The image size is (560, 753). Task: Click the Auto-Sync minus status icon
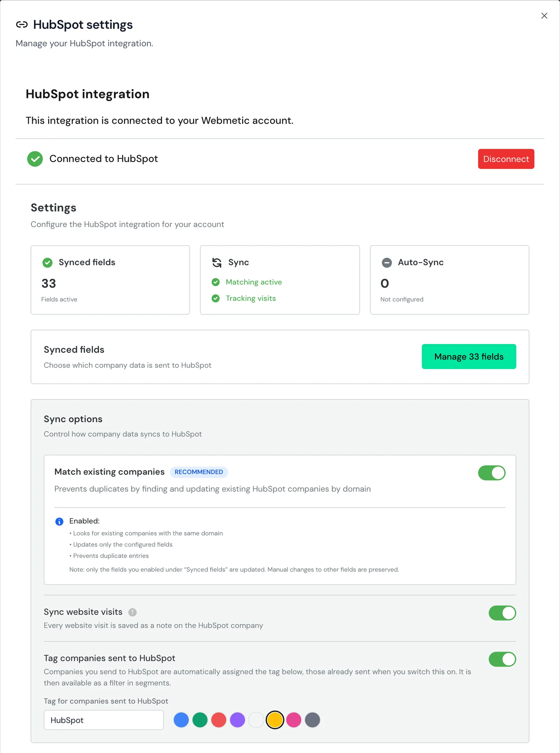click(386, 263)
